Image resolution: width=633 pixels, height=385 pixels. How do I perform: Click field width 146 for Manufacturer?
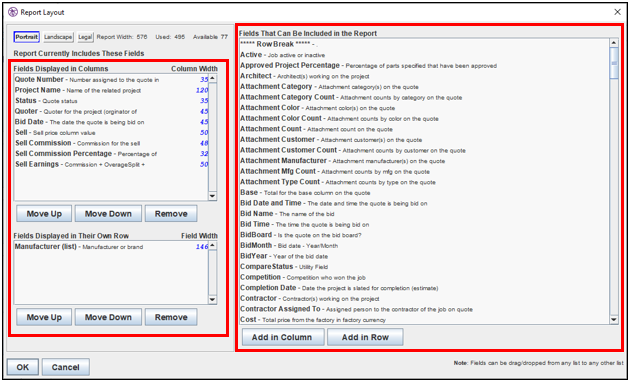pyautogui.click(x=202, y=247)
